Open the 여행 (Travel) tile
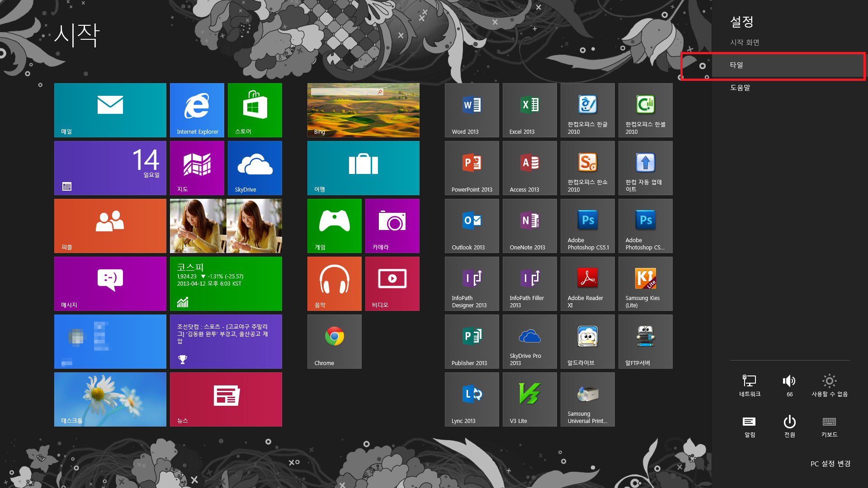The height and width of the screenshot is (488, 868). click(x=363, y=168)
